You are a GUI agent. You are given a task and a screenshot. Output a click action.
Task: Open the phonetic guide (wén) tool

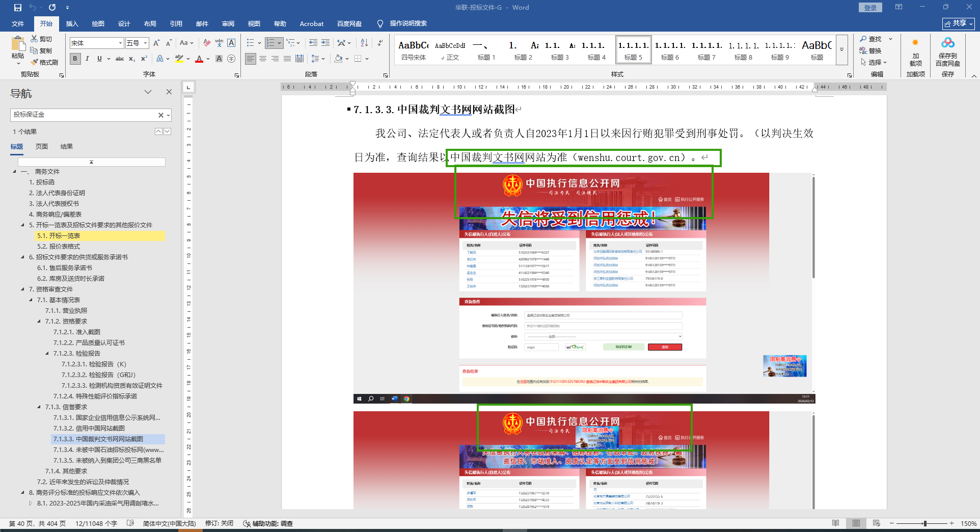219,43
